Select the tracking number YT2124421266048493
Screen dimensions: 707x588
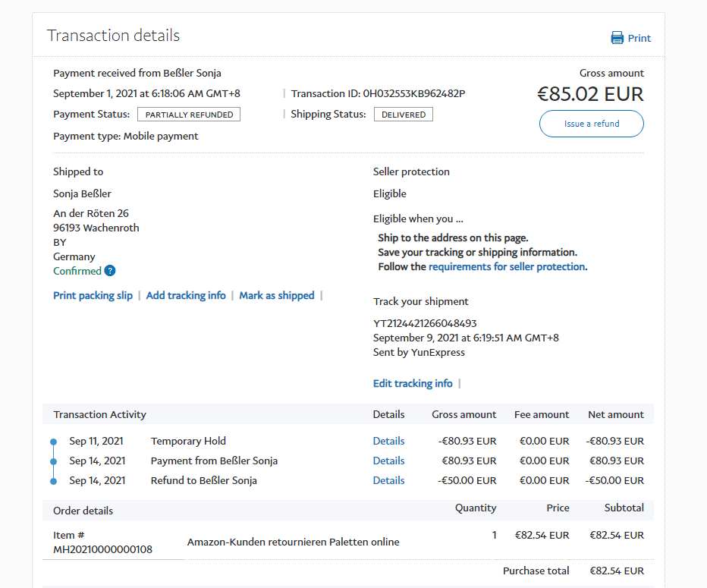pos(425,323)
